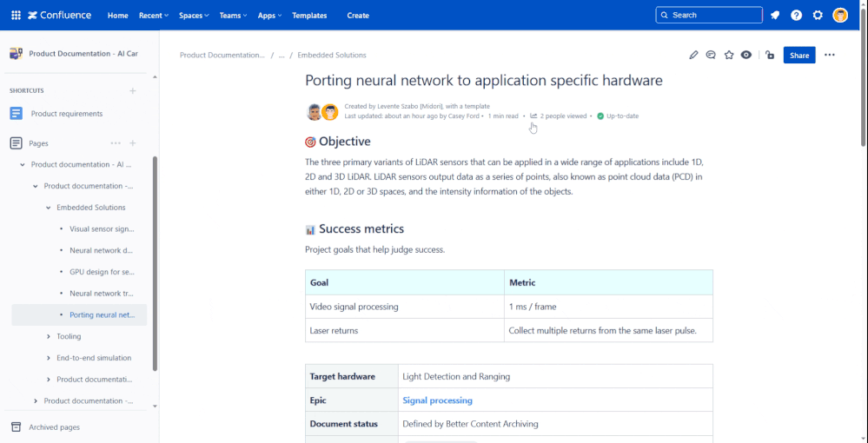Click the Confluence logo
The height and width of the screenshot is (443, 868).
59,16
